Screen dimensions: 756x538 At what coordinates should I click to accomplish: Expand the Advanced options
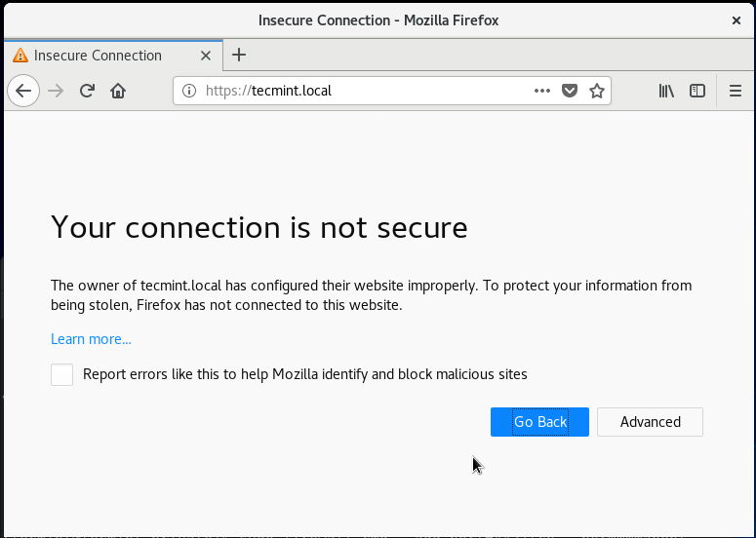[x=650, y=422]
